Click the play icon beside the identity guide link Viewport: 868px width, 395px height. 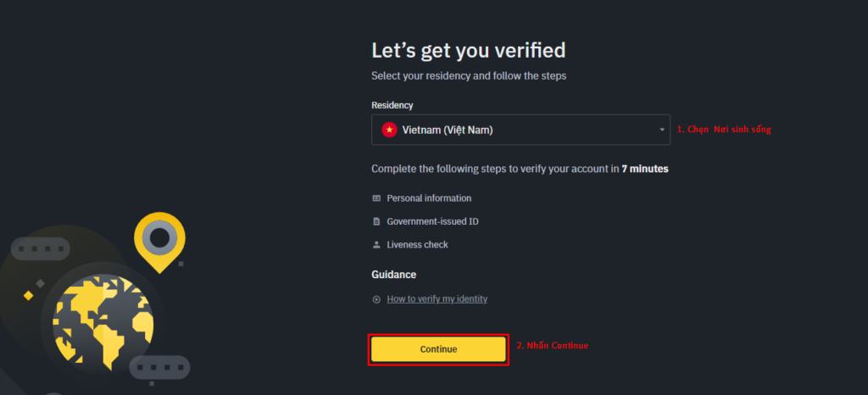point(376,299)
